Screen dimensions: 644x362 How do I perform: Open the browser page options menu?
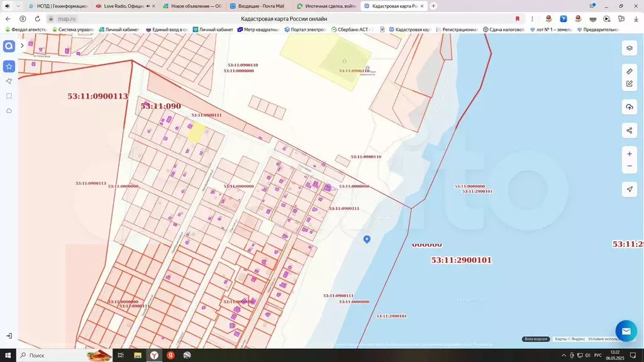click(x=532, y=19)
